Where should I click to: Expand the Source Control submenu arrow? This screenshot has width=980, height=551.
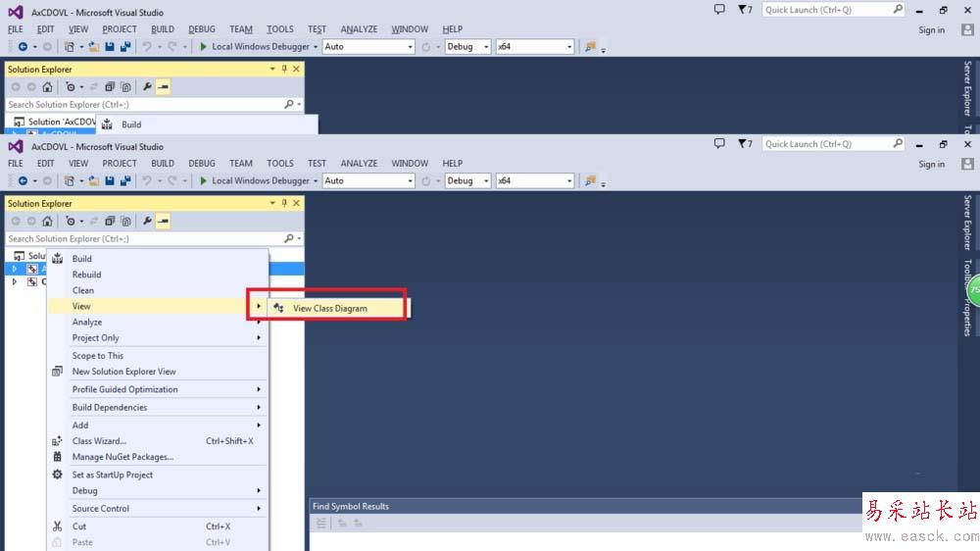[259, 509]
